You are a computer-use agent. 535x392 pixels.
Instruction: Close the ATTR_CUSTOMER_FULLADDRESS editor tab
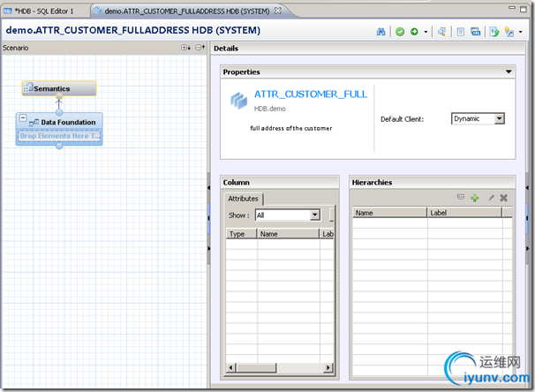[278, 11]
